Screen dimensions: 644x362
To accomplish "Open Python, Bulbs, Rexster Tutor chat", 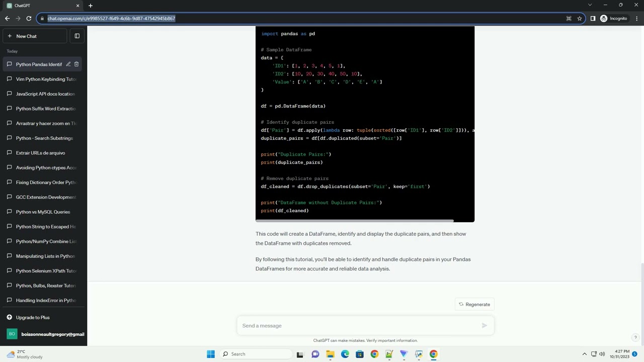I will (43, 286).
